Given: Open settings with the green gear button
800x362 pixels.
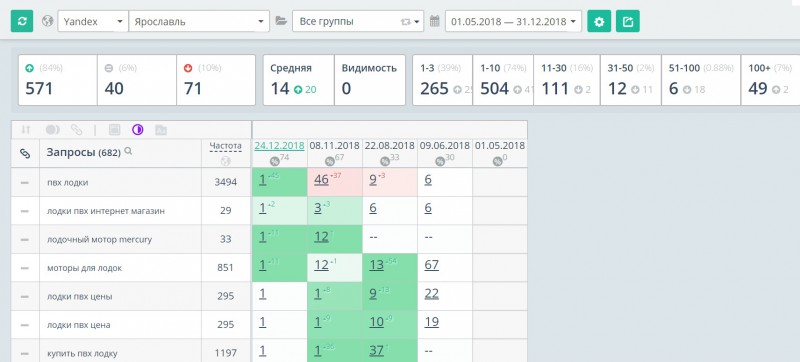Looking at the screenshot, I should pos(599,21).
